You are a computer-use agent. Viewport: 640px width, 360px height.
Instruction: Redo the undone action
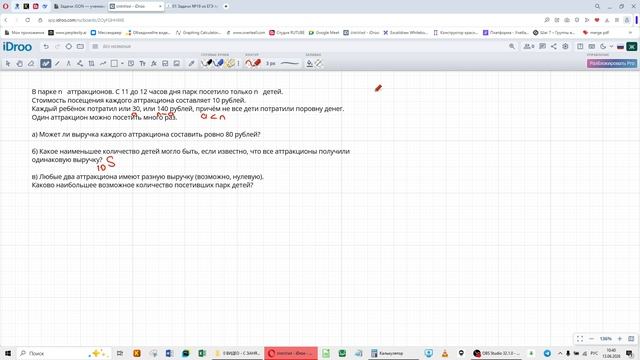[x=57, y=47]
